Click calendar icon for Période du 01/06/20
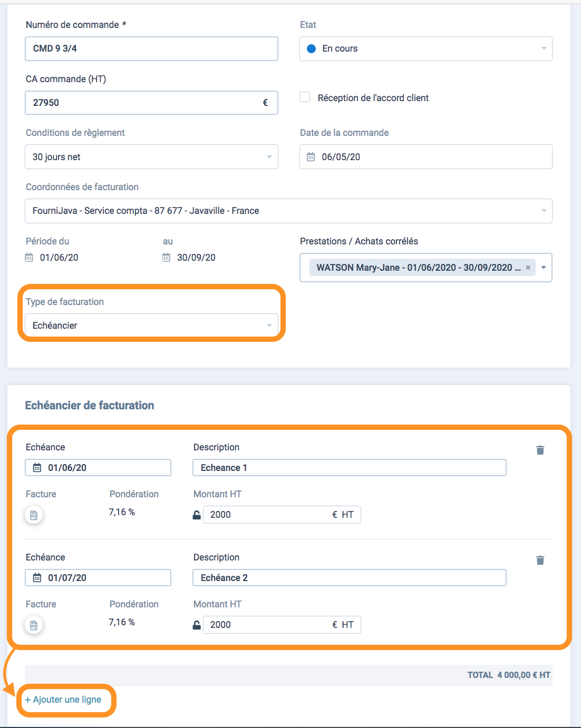This screenshot has height=728, width=581. coord(29,258)
